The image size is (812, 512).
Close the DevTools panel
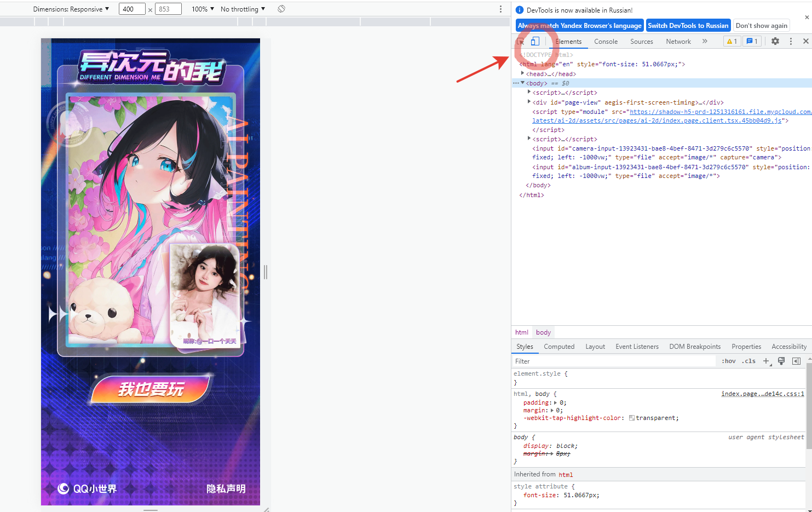pos(806,41)
